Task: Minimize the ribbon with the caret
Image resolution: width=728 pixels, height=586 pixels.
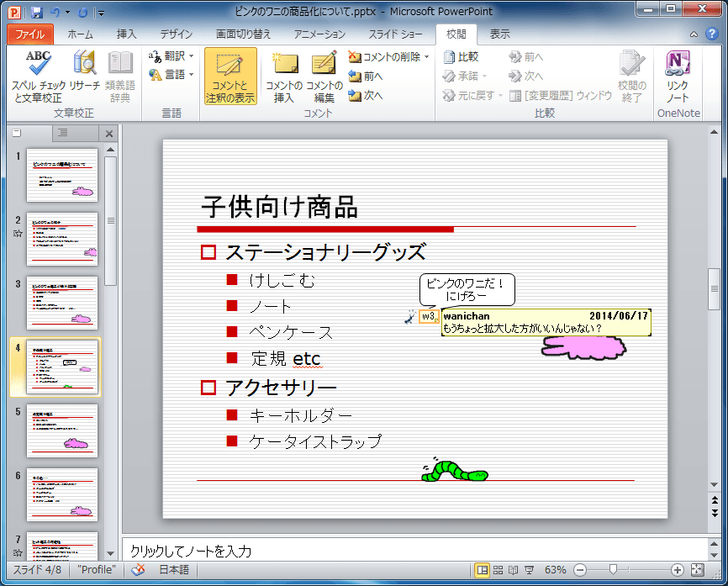Action: pyautogui.click(x=694, y=34)
